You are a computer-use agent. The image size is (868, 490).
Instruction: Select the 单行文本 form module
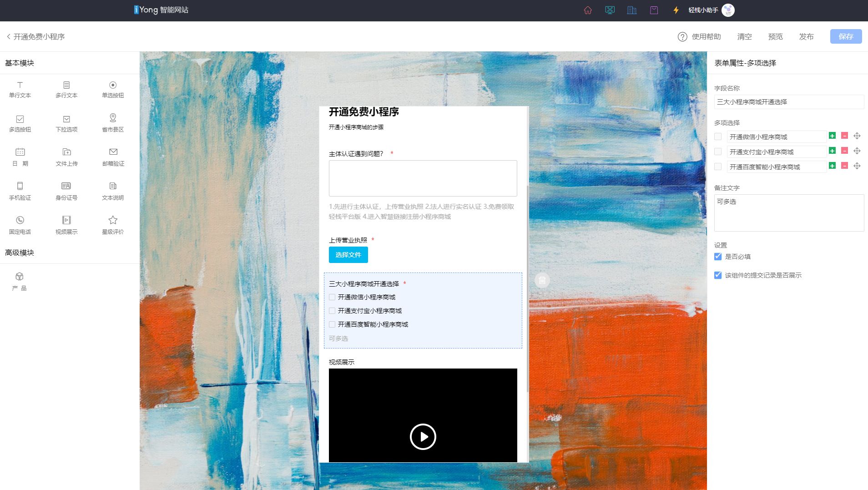(20, 89)
